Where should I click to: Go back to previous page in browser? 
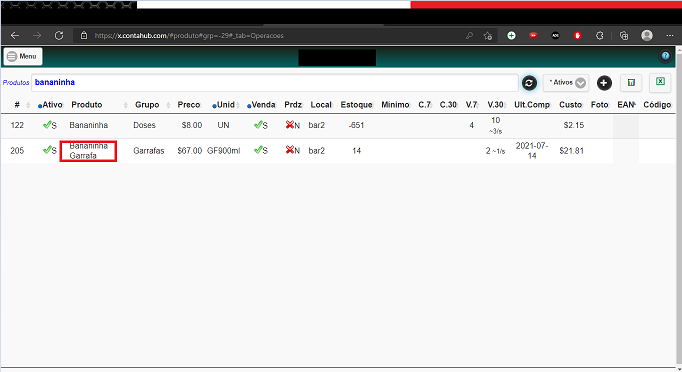(x=15, y=36)
